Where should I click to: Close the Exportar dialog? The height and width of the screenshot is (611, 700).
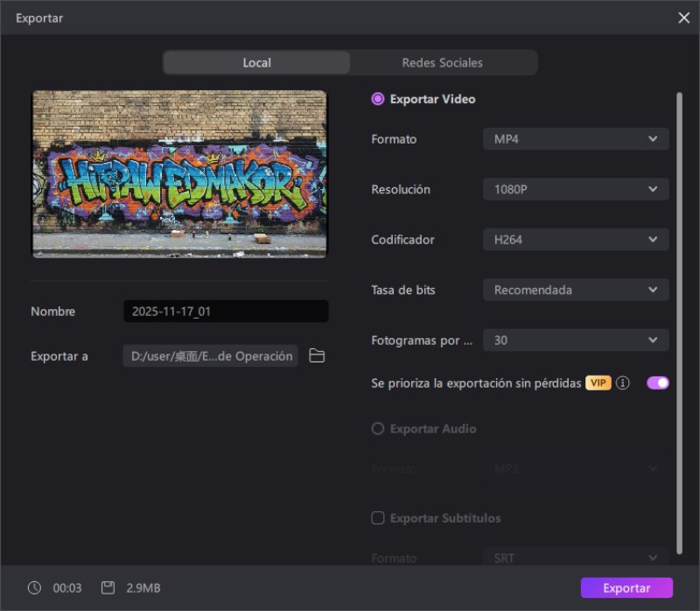pyautogui.click(x=685, y=18)
